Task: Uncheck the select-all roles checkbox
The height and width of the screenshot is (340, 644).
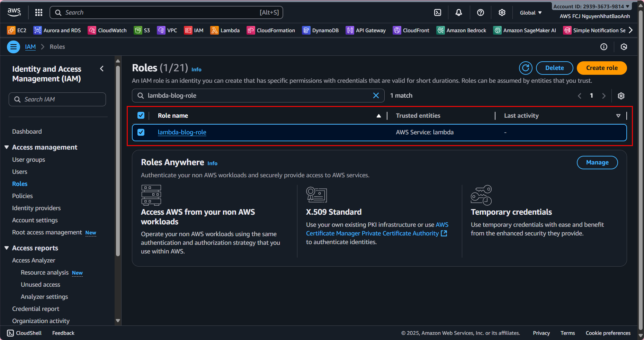Action: [141, 115]
